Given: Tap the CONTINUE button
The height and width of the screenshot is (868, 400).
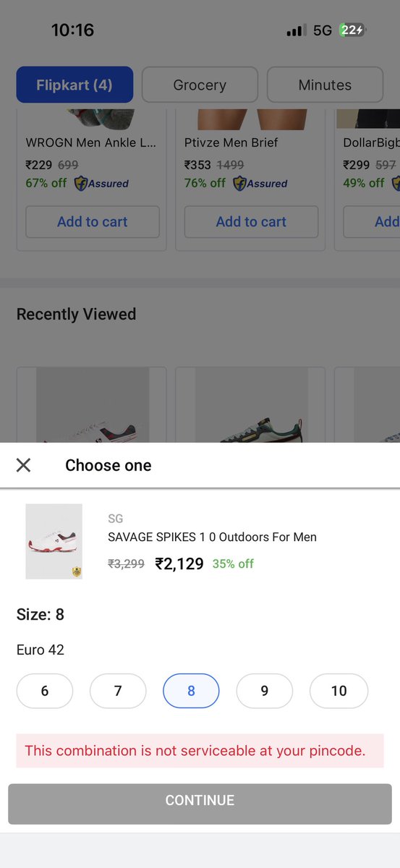Looking at the screenshot, I should (200, 801).
